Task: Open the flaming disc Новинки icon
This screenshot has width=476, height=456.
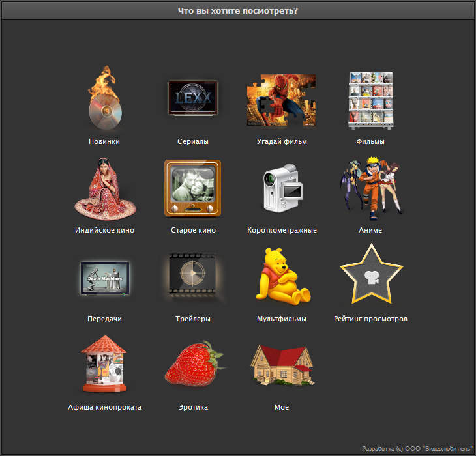Action: 105,98
